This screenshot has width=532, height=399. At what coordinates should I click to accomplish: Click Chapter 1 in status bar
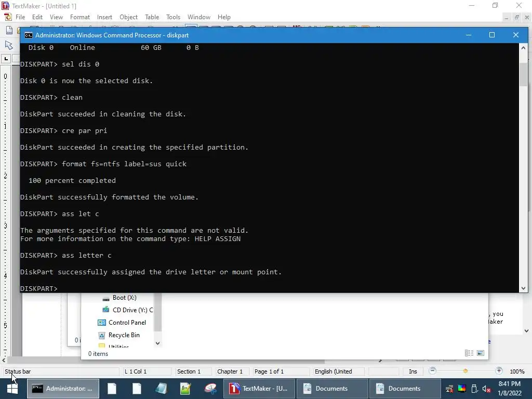[231, 371]
